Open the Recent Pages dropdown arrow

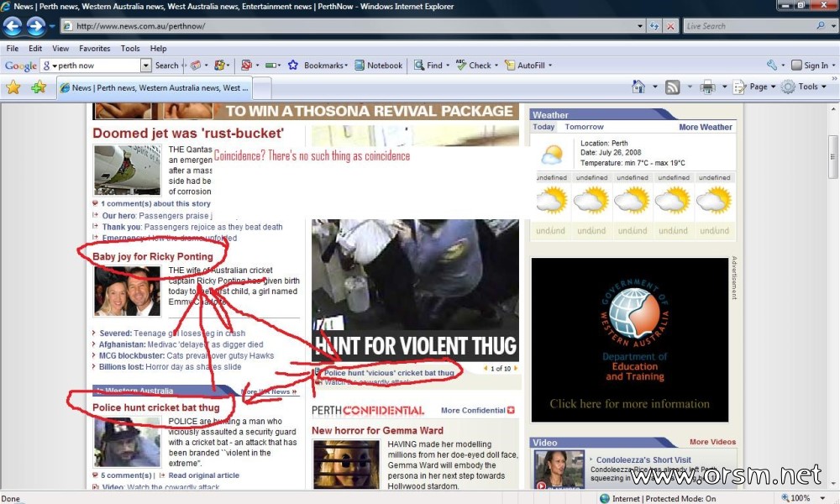52,26
